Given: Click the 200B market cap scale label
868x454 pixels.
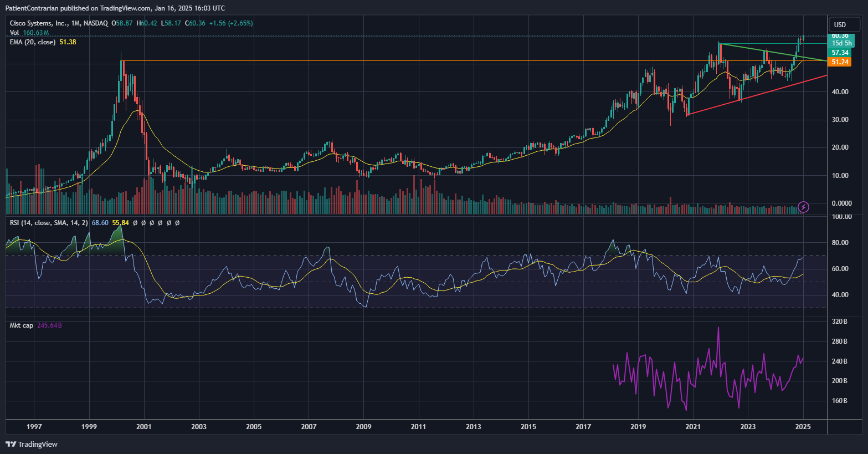Looking at the screenshot, I should pyautogui.click(x=840, y=381).
